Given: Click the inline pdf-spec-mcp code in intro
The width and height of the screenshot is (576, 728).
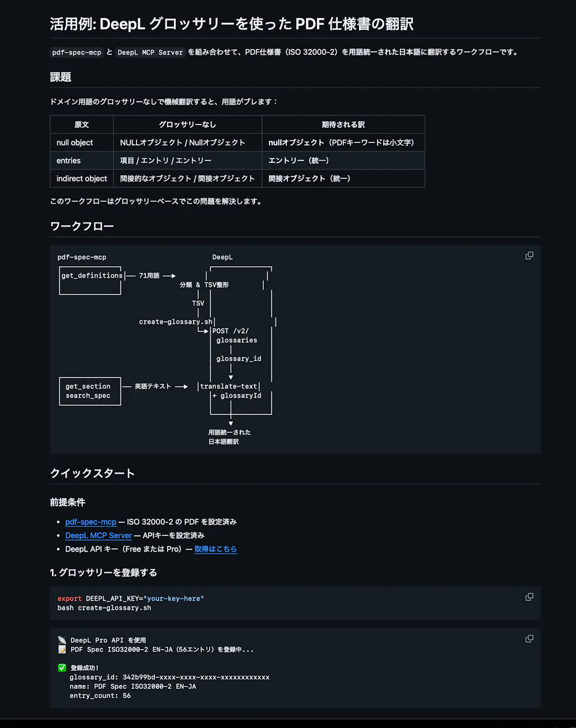Looking at the screenshot, I should [x=77, y=52].
